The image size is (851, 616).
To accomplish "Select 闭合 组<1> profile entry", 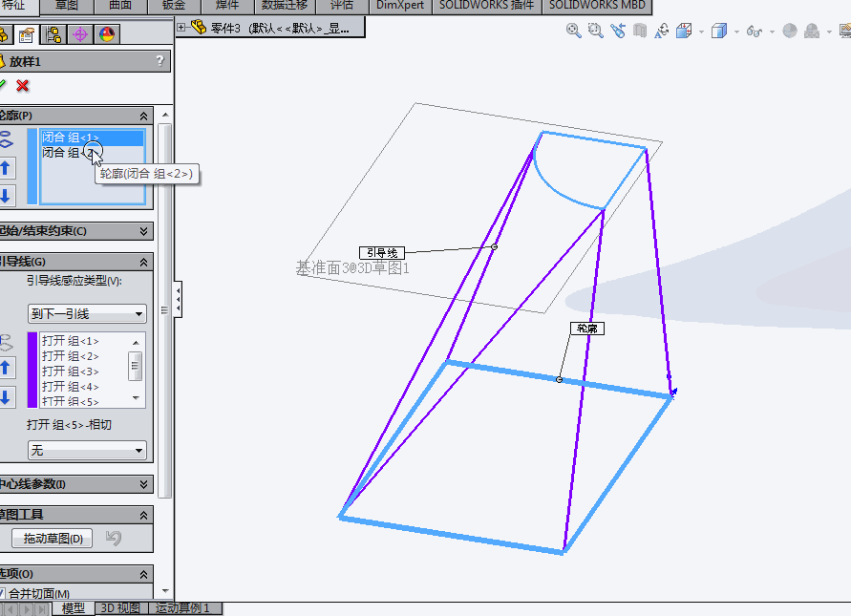I will [93, 138].
